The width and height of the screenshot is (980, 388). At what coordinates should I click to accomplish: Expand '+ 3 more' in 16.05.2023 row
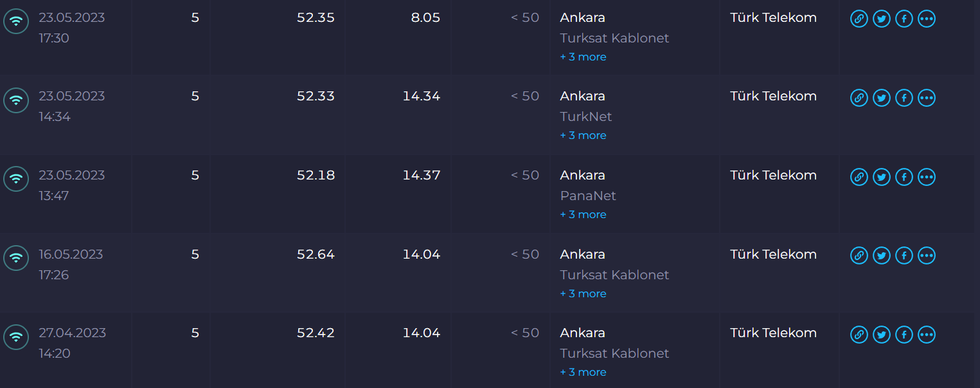pos(583,293)
